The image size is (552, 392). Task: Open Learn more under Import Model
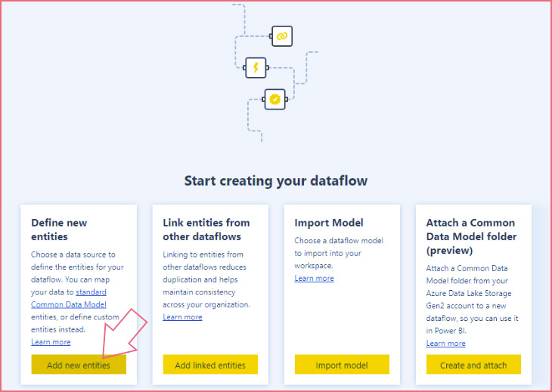(314, 278)
